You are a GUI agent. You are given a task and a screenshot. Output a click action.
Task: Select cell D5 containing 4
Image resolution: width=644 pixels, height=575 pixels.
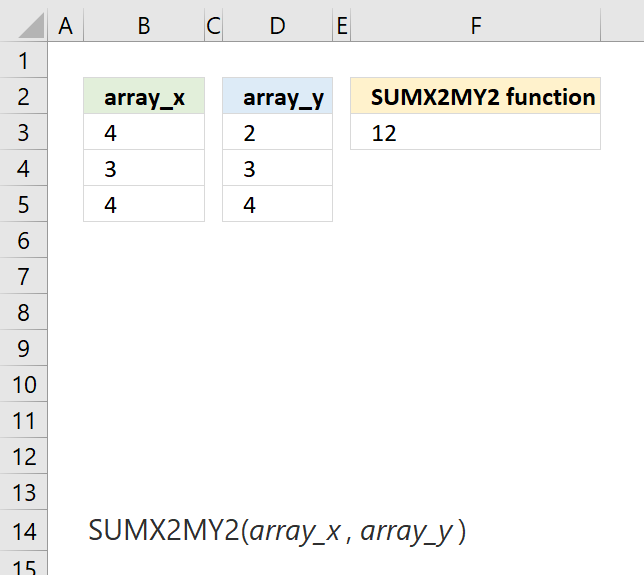(277, 204)
